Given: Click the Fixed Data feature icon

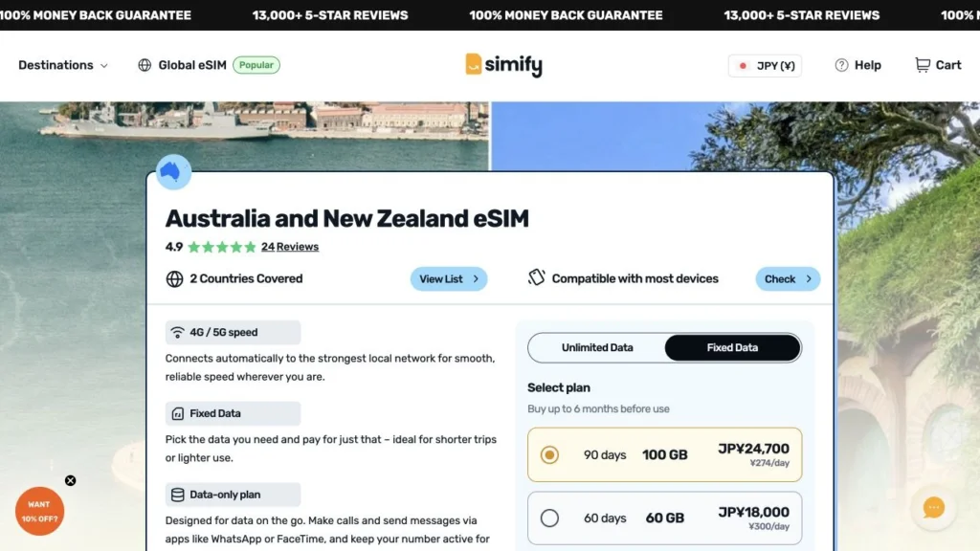Looking at the screenshot, I should click(x=177, y=413).
